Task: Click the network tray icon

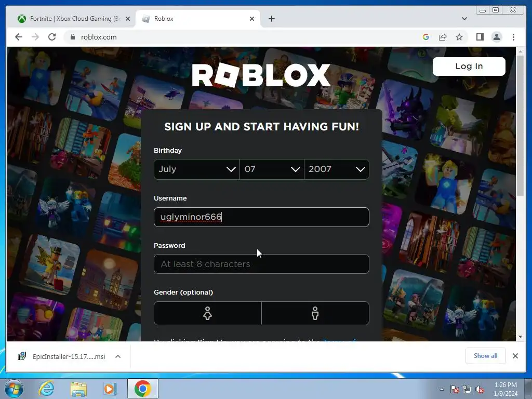Action: [x=467, y=389]
